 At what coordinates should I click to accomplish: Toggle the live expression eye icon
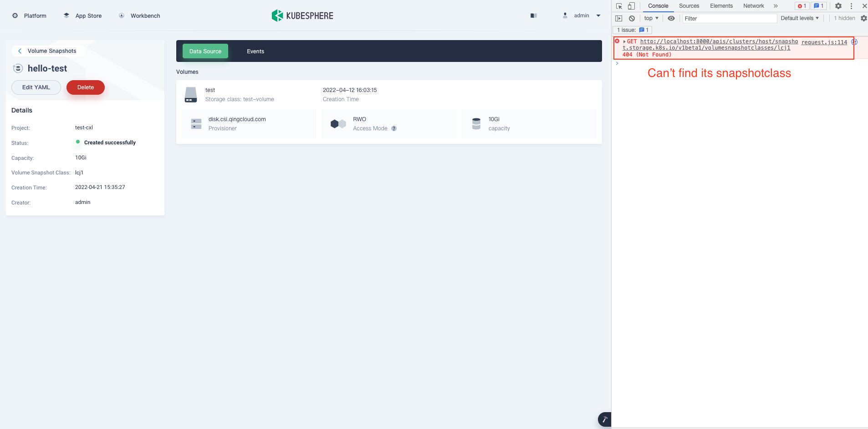(x=671, y=18)
